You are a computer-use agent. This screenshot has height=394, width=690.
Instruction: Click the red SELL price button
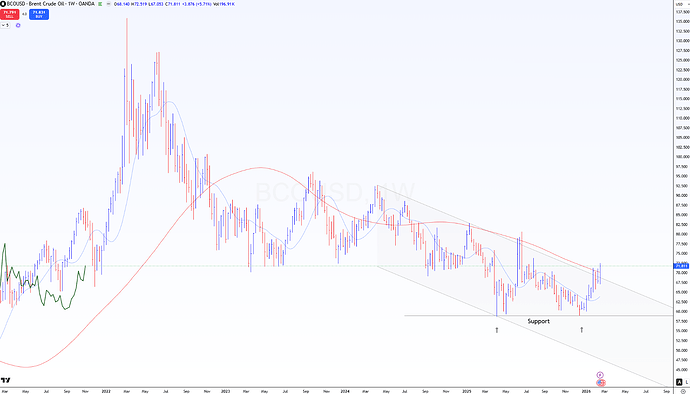point(10,14)
